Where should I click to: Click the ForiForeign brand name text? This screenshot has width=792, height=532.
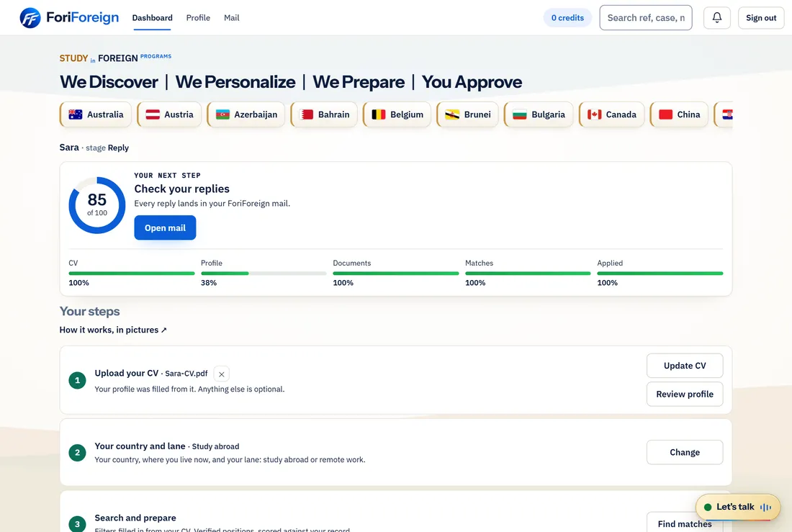[82, 18]
